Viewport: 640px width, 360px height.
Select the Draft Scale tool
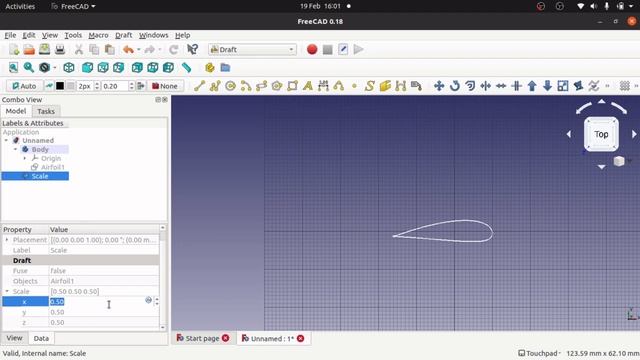point(563,86)
